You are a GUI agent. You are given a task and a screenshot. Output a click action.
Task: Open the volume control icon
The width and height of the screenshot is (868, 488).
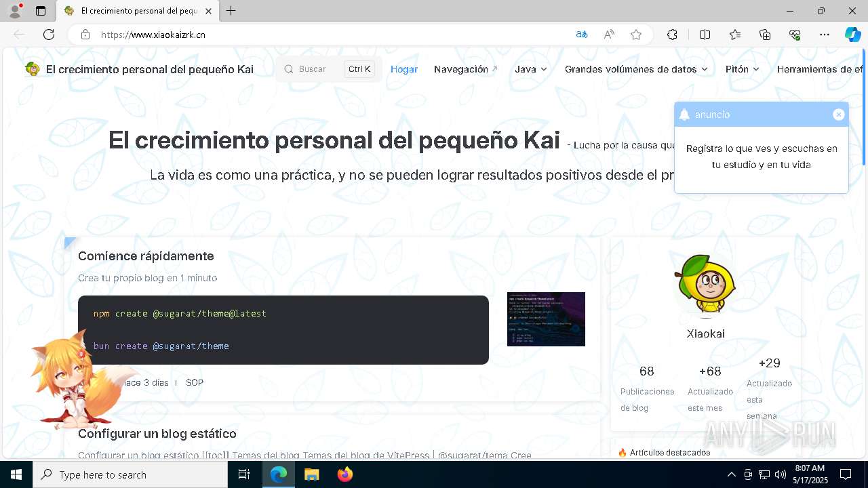tap(780, 474)
